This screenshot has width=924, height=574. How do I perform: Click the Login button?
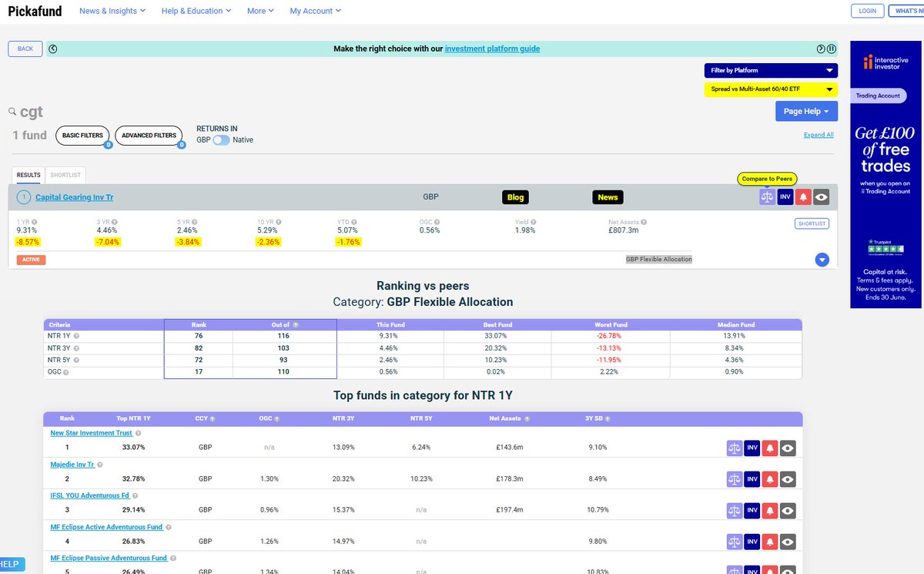click(867, 11)
